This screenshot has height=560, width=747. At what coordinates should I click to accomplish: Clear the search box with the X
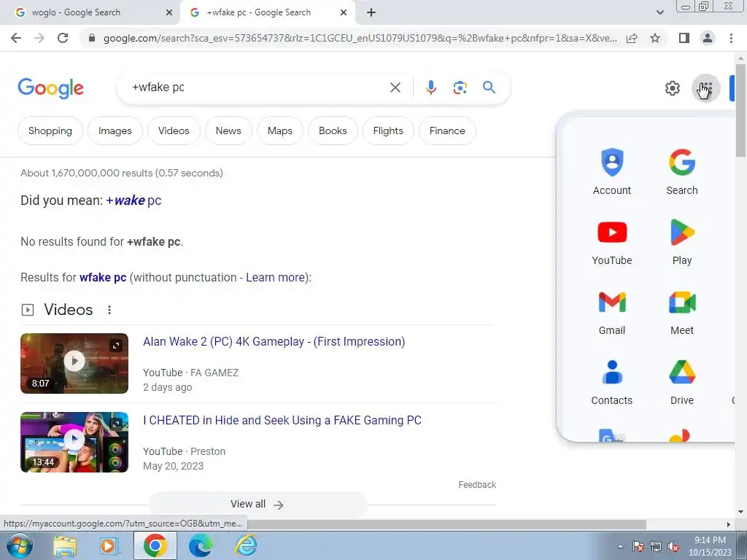[x=395, y=87]
